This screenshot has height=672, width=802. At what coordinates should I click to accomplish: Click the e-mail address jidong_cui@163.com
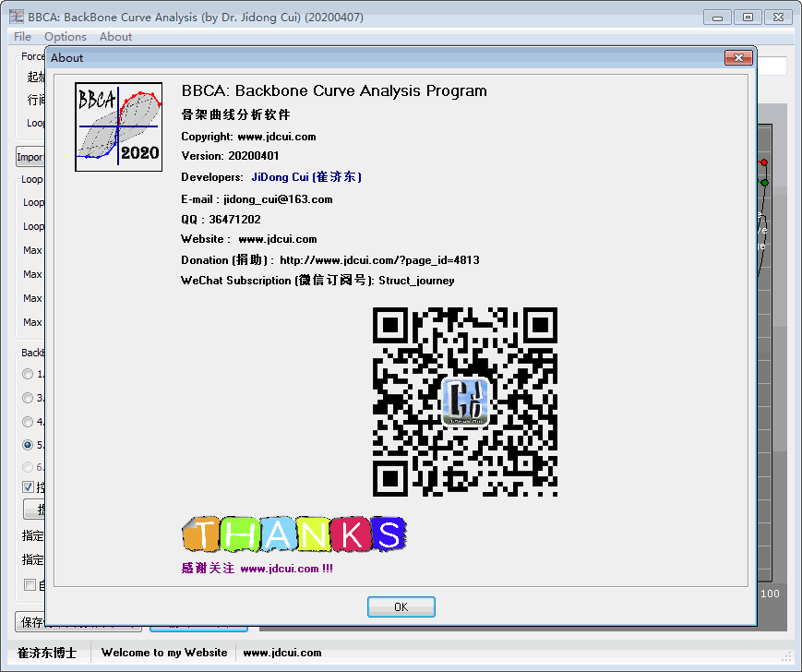point(278,199)
